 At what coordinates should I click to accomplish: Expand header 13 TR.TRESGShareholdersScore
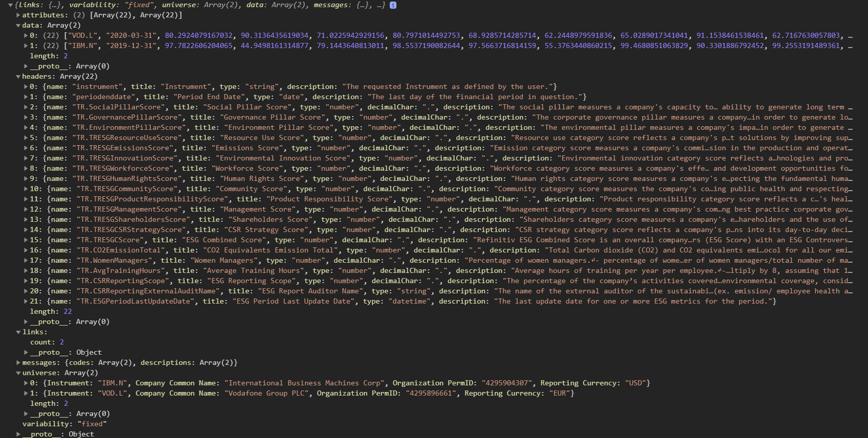tap(26, 220)
